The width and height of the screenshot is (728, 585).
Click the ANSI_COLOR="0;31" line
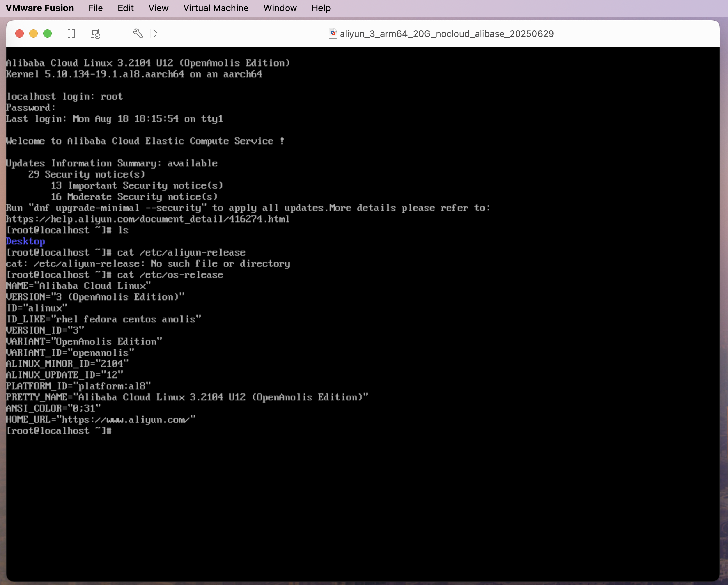point(54,408)
